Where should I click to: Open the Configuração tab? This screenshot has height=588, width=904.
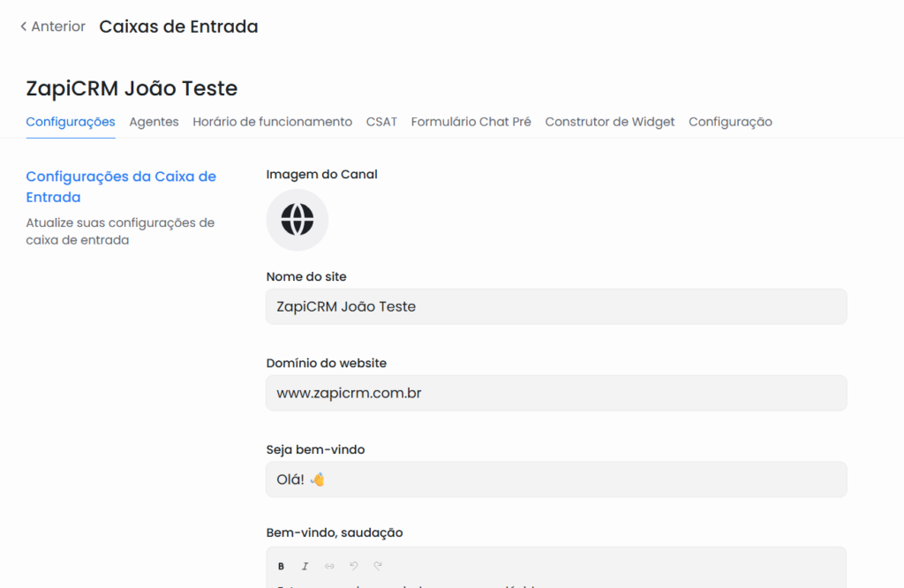[x=730, y=122]
